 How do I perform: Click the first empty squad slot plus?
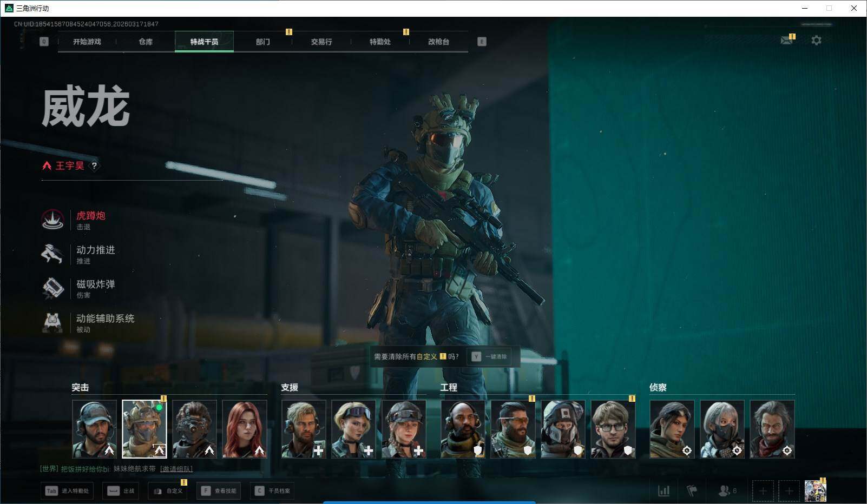(763, 491)
